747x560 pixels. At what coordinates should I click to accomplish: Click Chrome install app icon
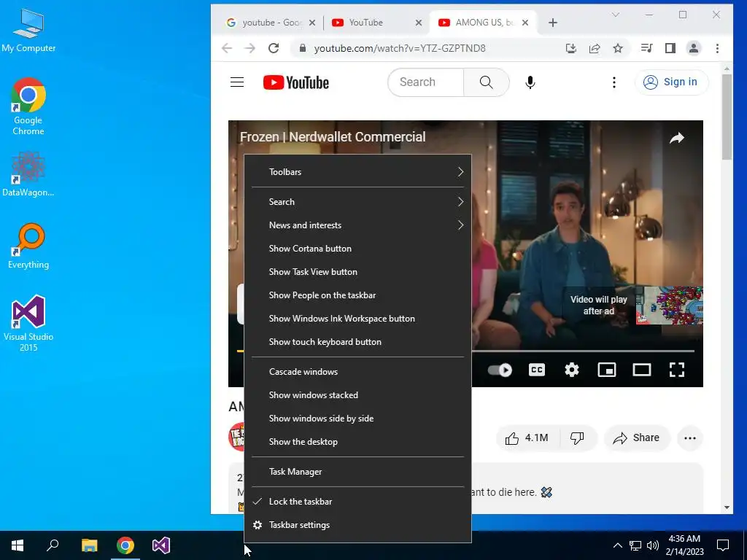click(x=570, y=48)
